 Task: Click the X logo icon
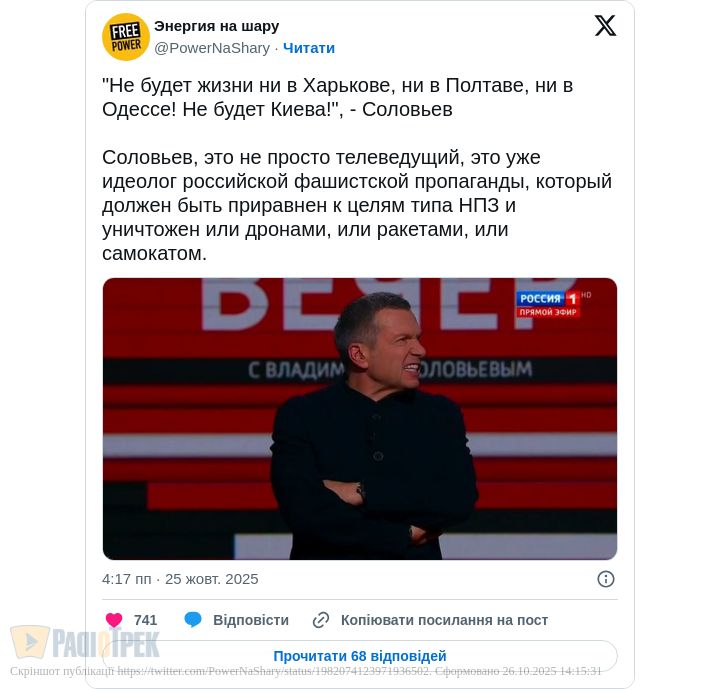tap(605, 25)
